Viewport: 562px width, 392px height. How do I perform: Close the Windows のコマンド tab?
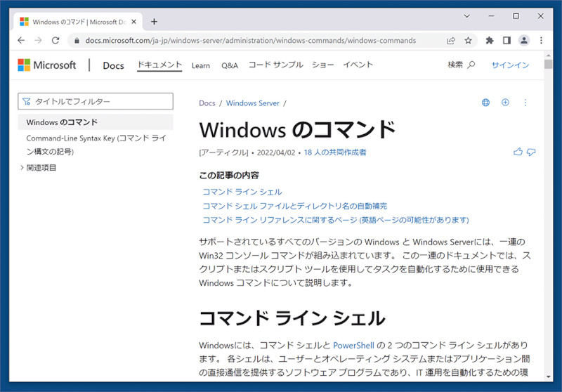pyautogui.click(x=133, y=22)
